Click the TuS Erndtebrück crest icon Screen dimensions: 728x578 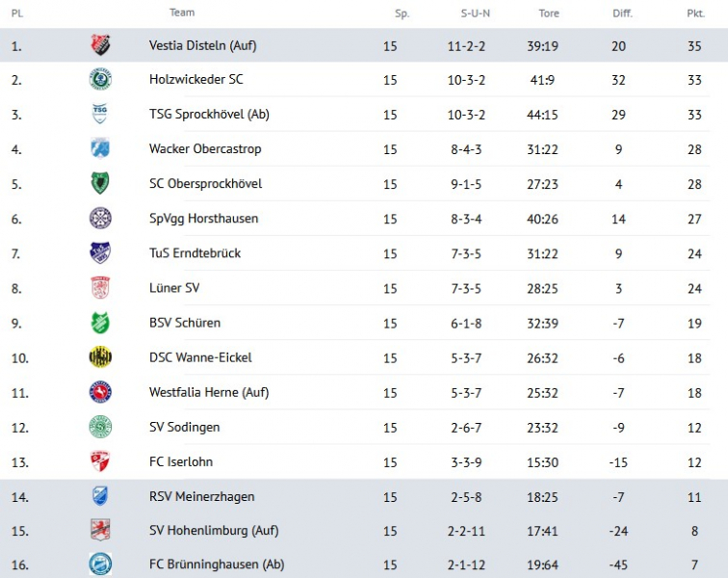tap(100, 253)
